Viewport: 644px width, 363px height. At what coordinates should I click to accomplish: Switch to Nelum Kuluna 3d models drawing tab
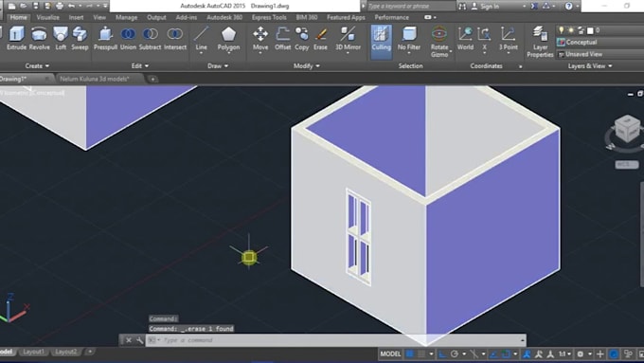[x=95, y=79]
